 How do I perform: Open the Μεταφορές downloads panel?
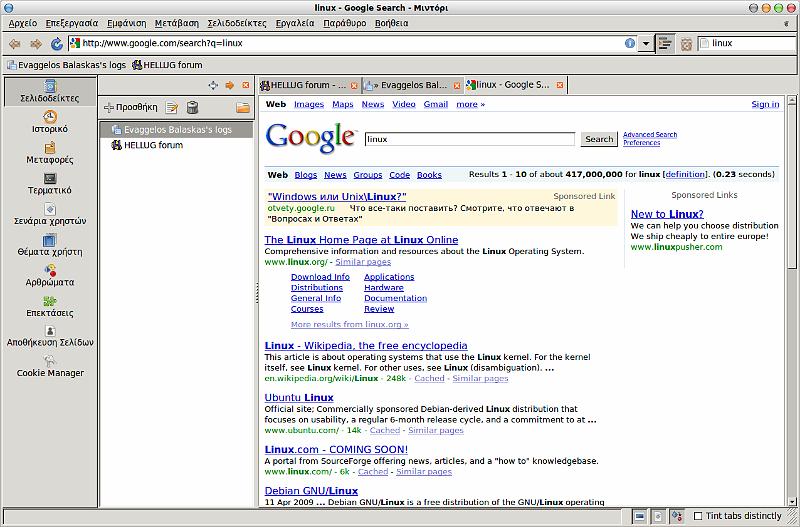50,153
